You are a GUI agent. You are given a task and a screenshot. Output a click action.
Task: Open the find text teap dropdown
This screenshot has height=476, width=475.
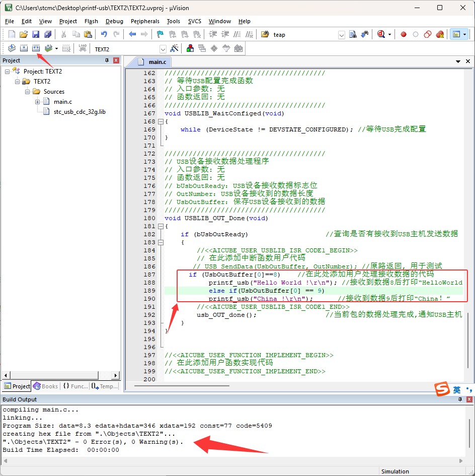click(342, 35)
